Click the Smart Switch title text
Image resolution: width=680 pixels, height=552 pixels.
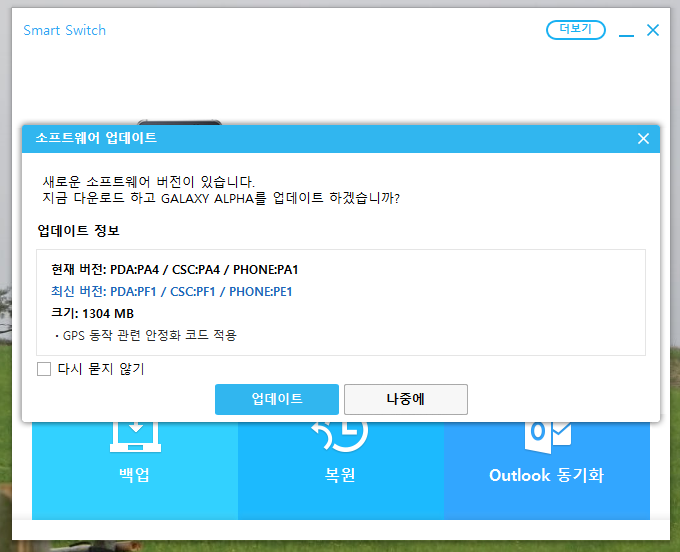point(64,30)
